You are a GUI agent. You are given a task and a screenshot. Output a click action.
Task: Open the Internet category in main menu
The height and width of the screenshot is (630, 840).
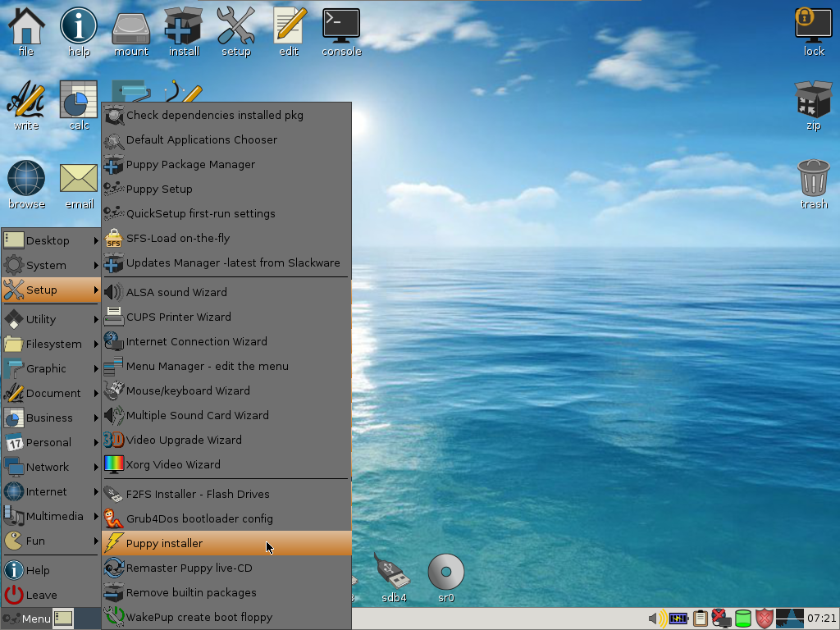pyautogui.click(x=51, y=492)
